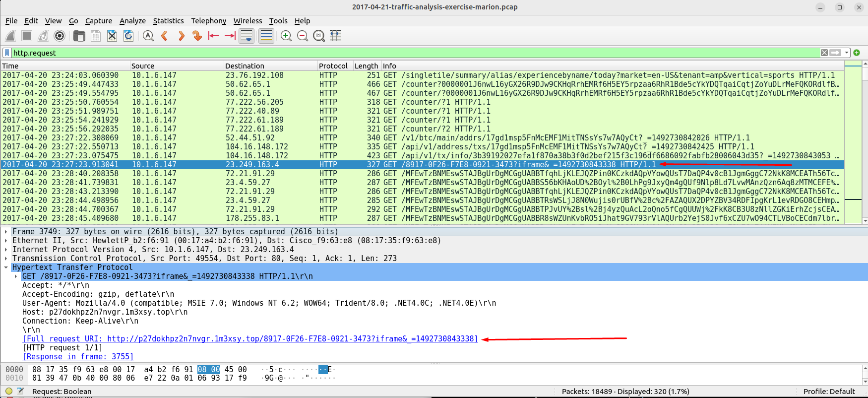Viewport: 868px width, 398px height.
Task: Sort packets by the Time column
Action: [65, 66]
